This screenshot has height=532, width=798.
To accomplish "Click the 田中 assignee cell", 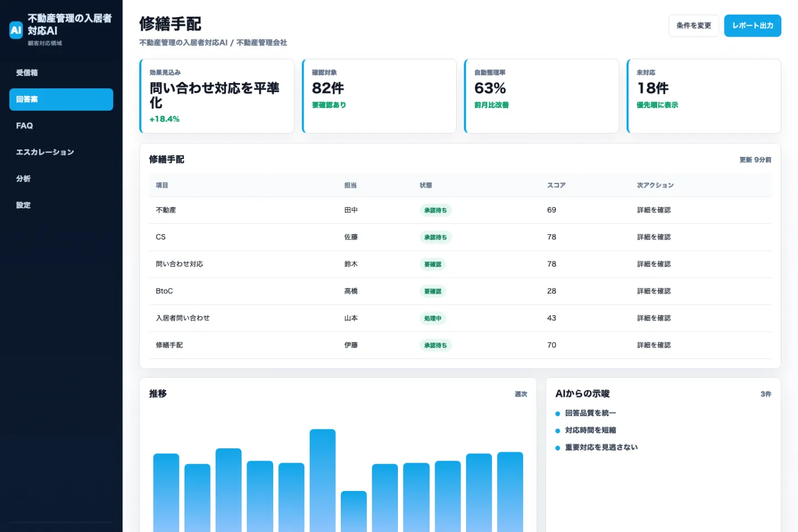I will click(351, 210).
